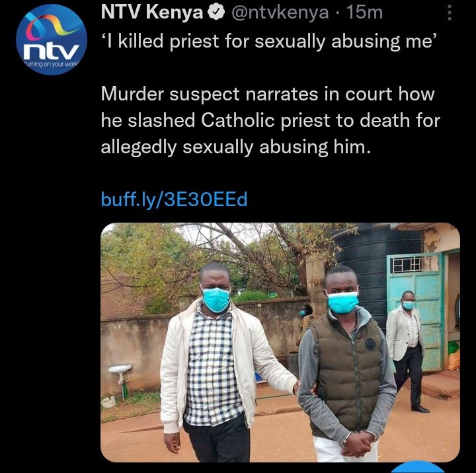Image resolution: width=476 pixels, height=473 pixels.
Task: Open the 15m tweet timestamp
Action: (x=364, y=13)
